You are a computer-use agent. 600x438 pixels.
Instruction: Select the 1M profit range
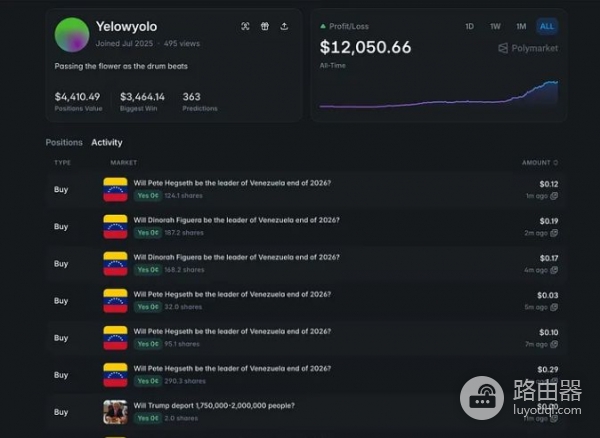pyautogui.click(x=521, y=26)
